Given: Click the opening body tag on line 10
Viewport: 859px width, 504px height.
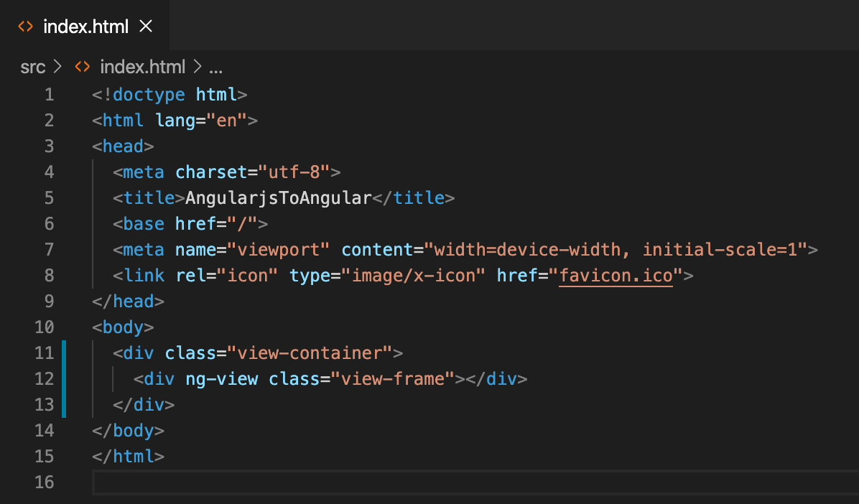Looking at the screenshot, I should point(122,327).
